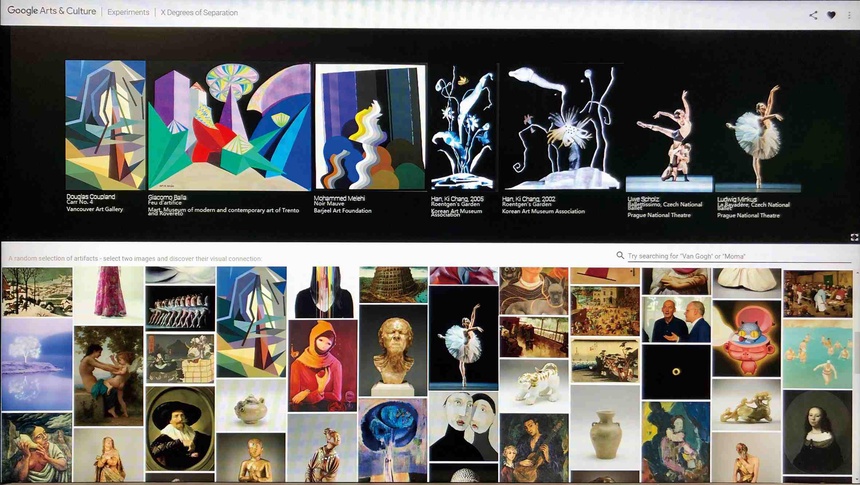Click 'Mart, Museum of modern and contemporary art' label
This screenshot has width=860, height=485.
(223, 210)
